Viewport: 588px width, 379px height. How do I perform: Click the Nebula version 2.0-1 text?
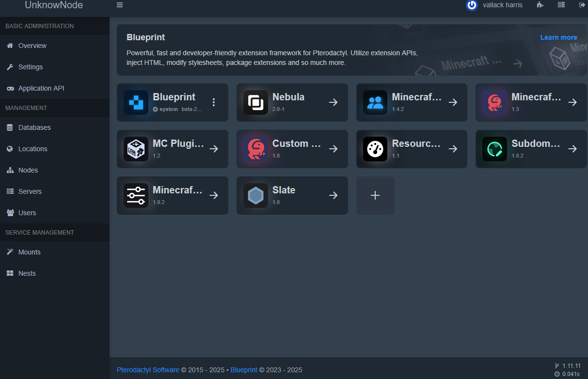point(278,110)
